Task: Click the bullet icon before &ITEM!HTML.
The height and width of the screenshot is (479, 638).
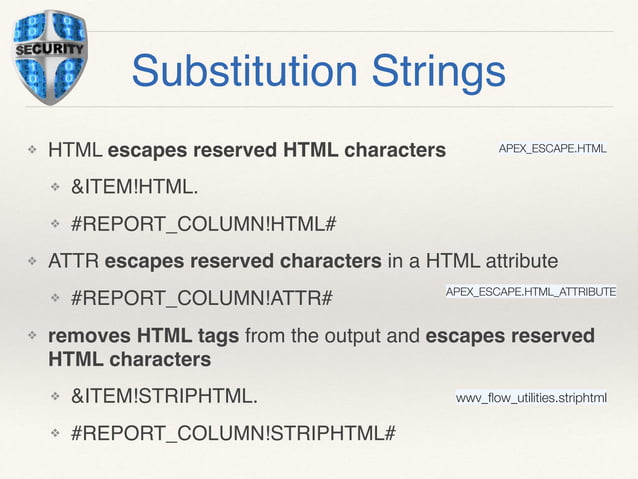Action: (x=57, y=187)
